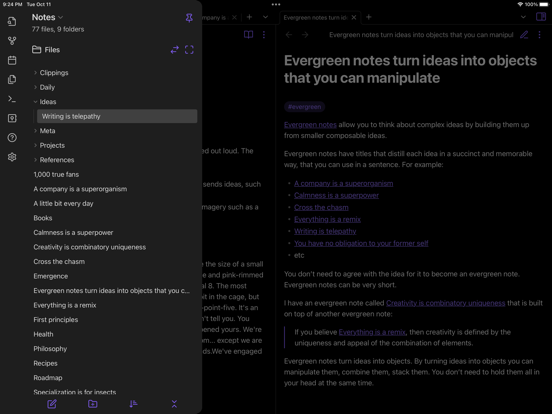Click the Wi-Fi status icon
Image resolution: width=552 pixels, height=414 pixels.
(x=520, y=5)
